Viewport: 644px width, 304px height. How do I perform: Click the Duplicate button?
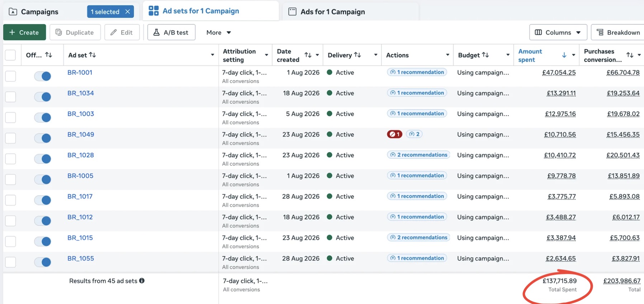click(x=75, y=32)
